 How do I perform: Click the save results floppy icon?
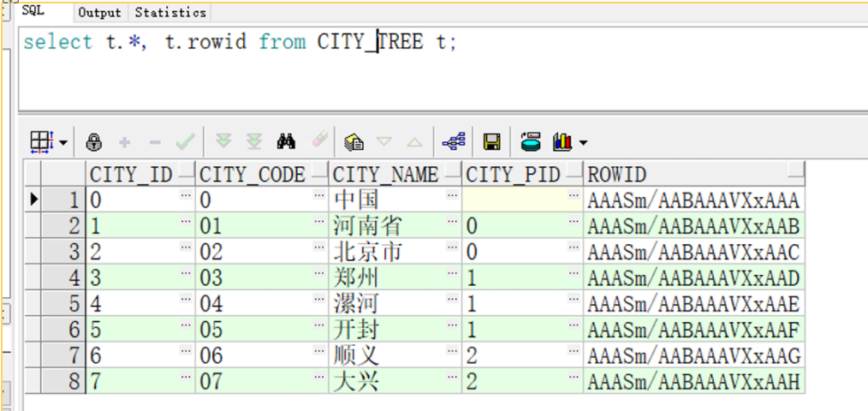coord(491,142)
